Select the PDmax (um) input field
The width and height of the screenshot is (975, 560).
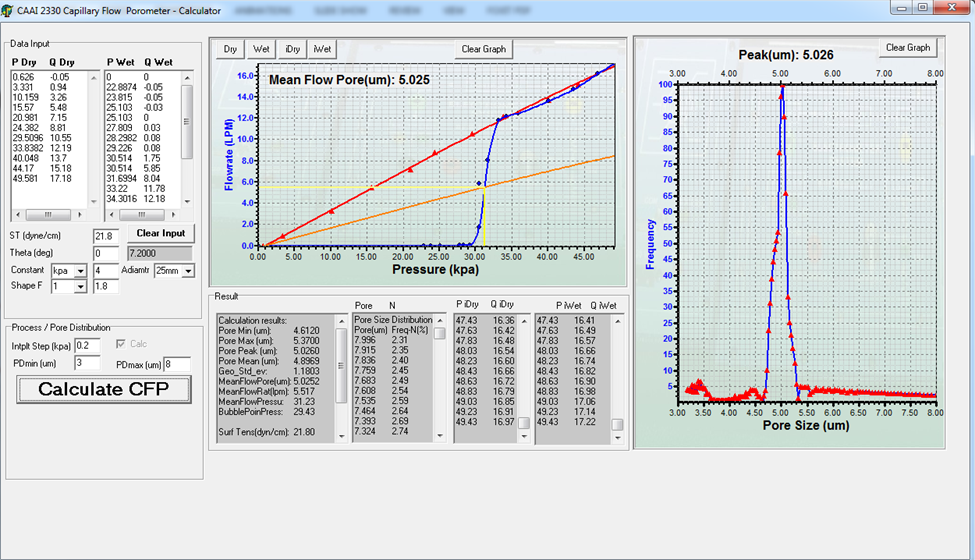point(177,364)
